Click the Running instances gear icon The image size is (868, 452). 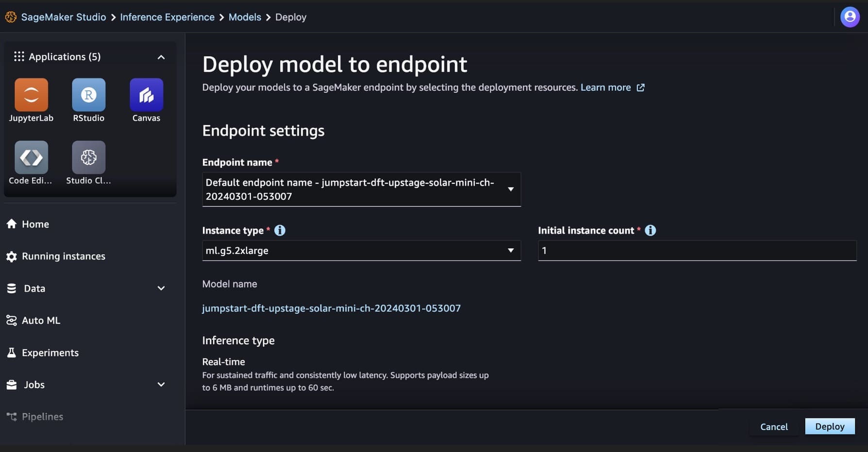pyautogui.click(x=12, y=256)
